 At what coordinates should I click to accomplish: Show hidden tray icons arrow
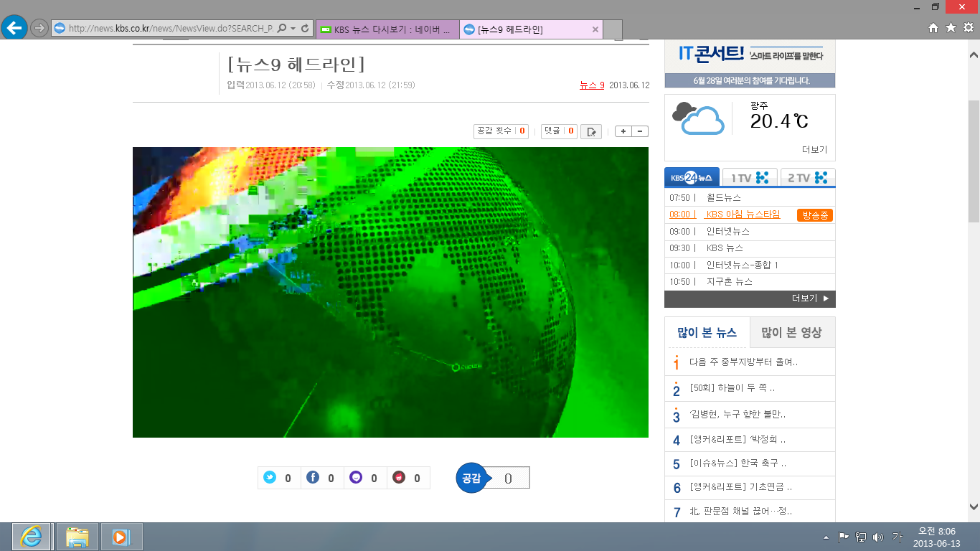[826, 537]
